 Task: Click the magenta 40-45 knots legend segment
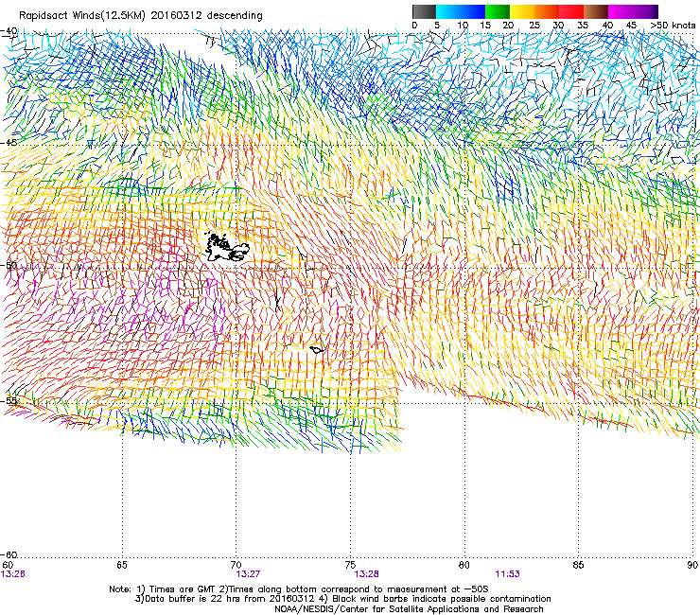pyautogui.click(x=621, y=11)
